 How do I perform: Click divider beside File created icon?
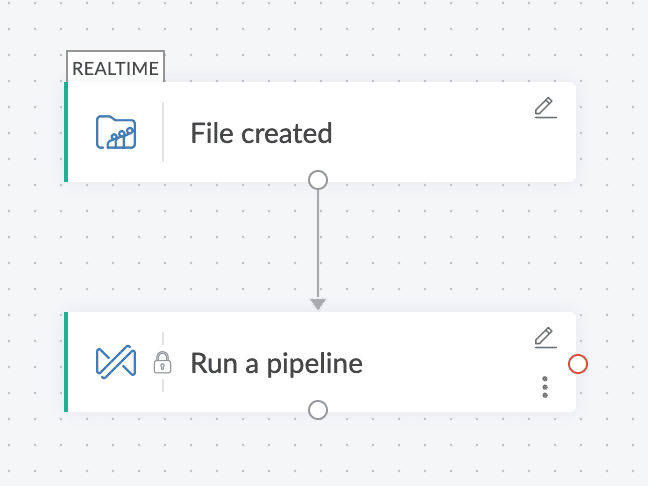click(x=163, y=132)
